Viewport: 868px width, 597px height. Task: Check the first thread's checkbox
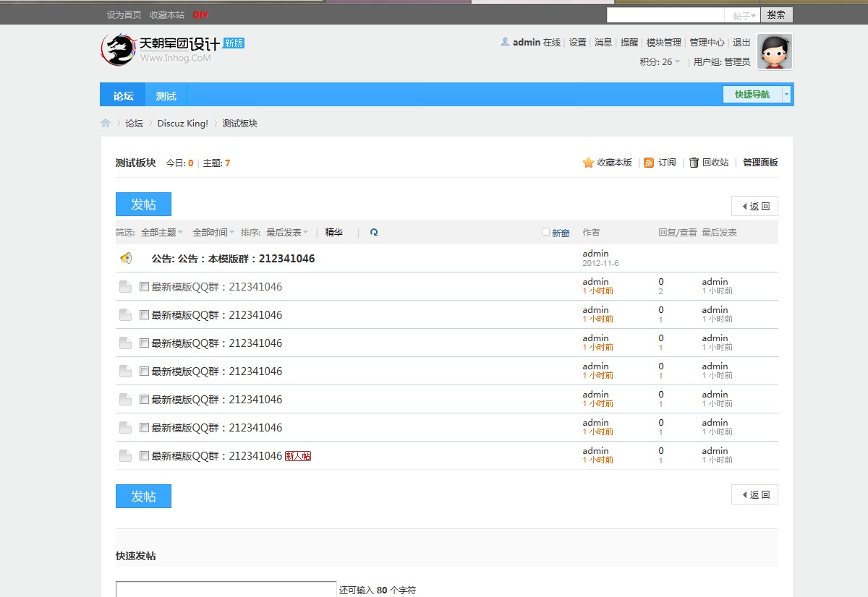coord(144,286)
